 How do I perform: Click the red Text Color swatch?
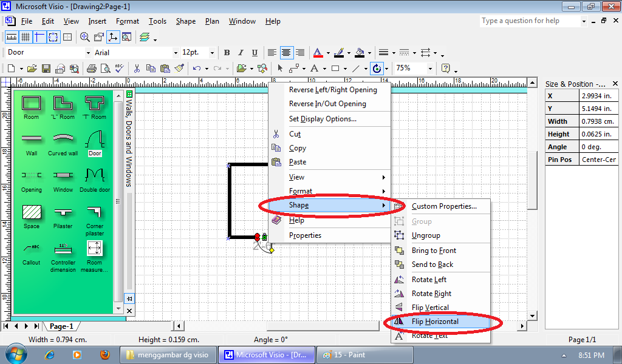click(318, 53)
